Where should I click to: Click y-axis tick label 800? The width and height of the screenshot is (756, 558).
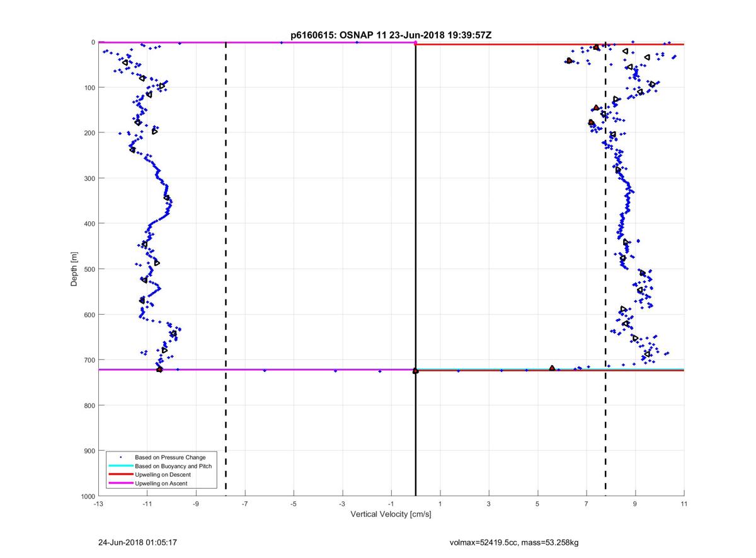[89, 405]
